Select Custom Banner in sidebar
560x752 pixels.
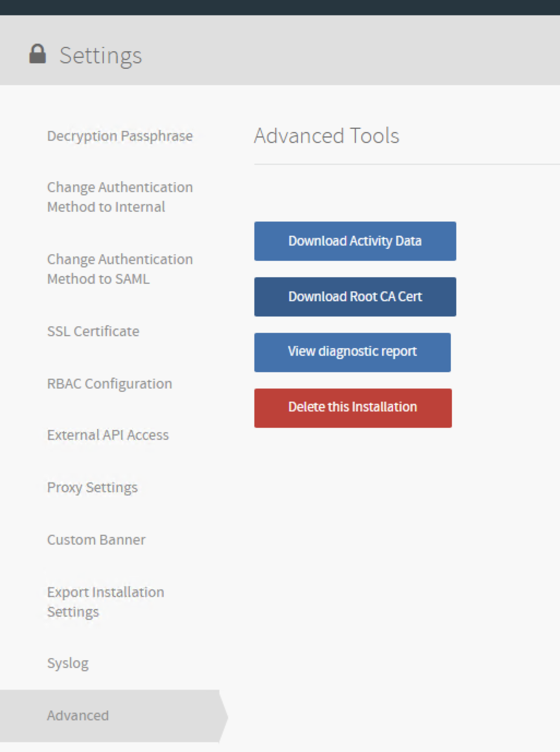tap(96, 540)
